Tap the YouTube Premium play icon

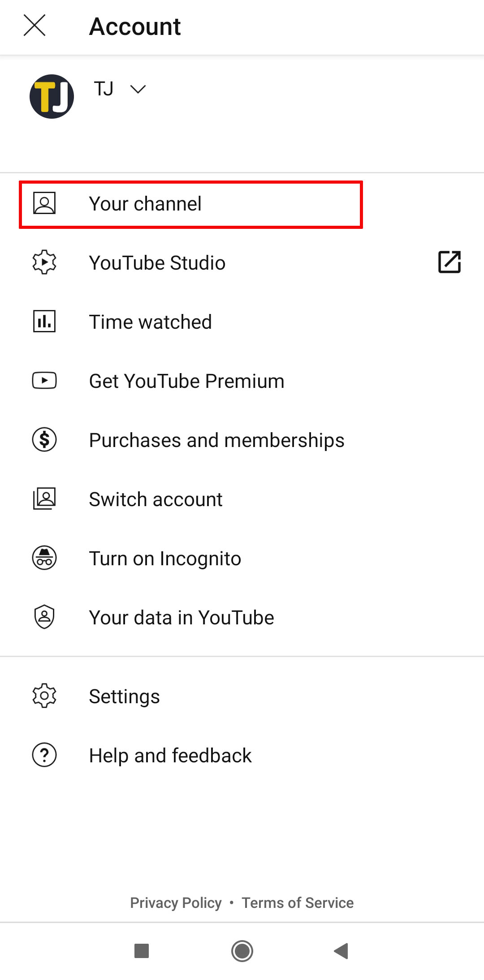pos(44,381)
